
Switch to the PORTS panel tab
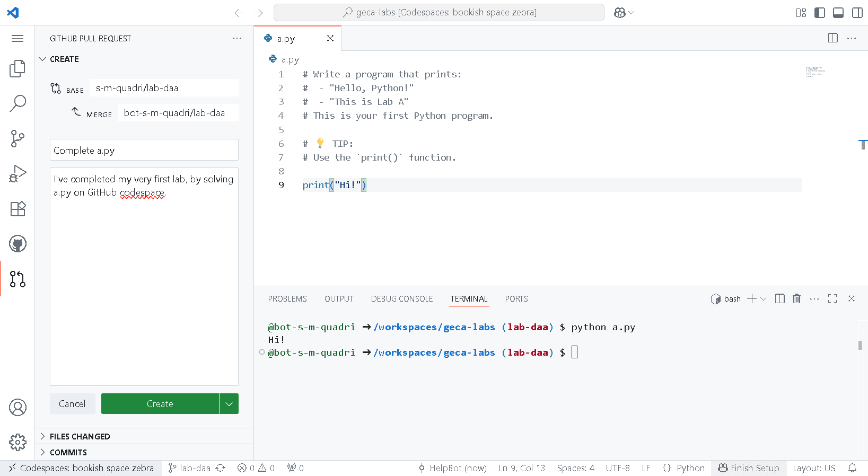point(516,299)
